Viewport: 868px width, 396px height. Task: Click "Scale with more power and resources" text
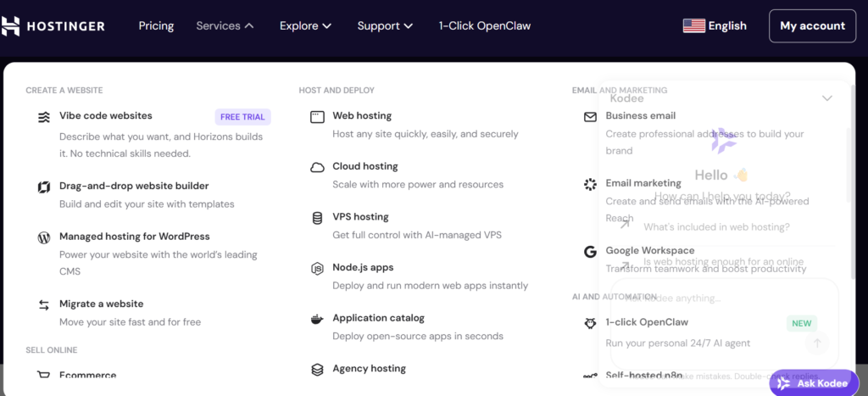tap(418, 184)
